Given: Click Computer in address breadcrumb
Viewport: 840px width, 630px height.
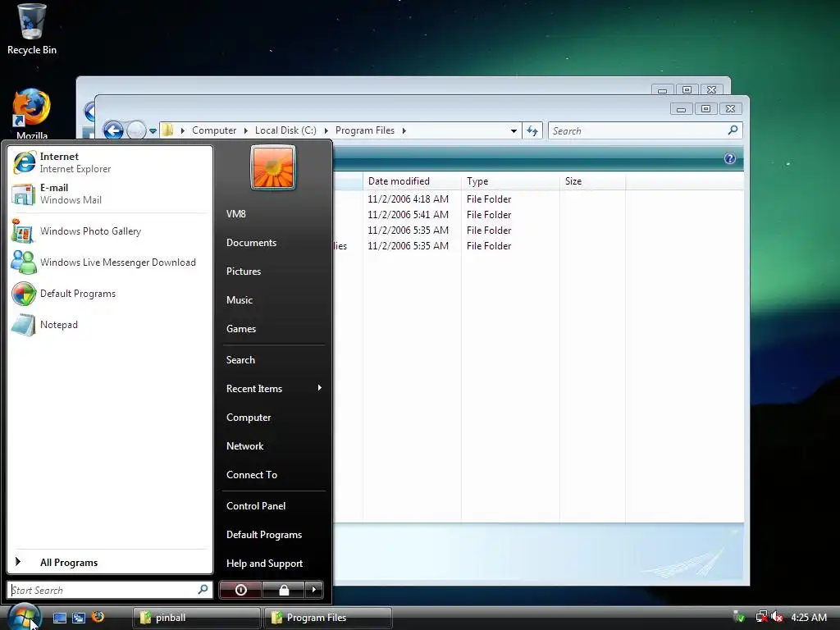Looking at the screenshot, I should pyautogui.click(x=214, y=130).
